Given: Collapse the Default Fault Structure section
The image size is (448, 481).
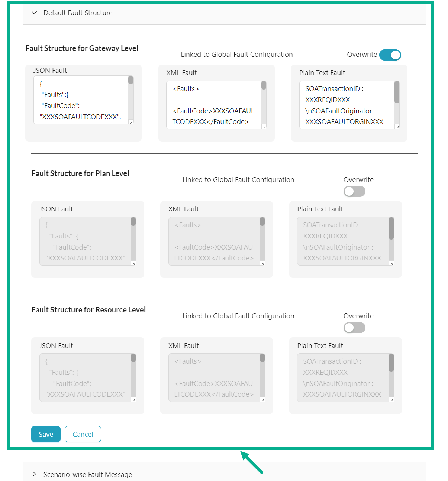Looking at the screenshot, I should tap(35, 13).
